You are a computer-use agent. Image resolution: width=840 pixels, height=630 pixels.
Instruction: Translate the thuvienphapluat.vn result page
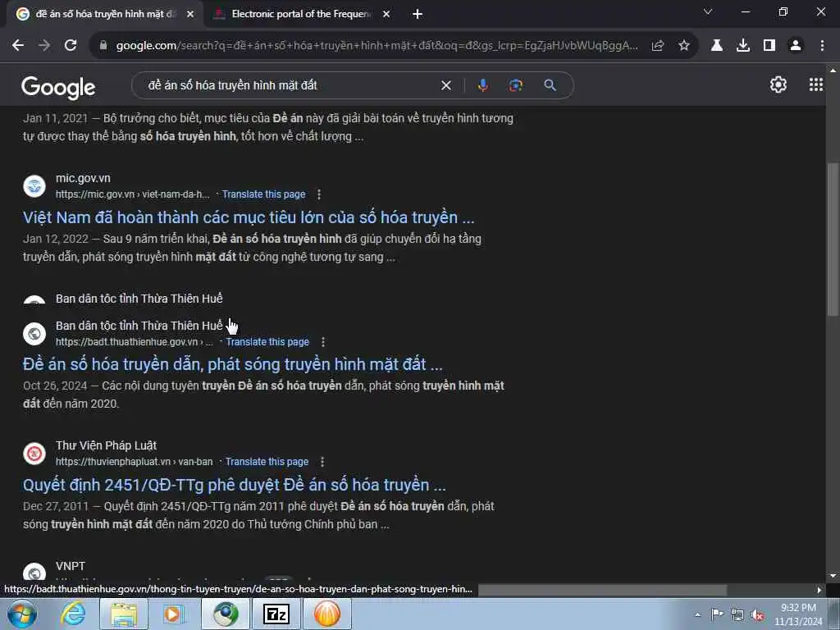pyautogui.click(x=267, y=462)
